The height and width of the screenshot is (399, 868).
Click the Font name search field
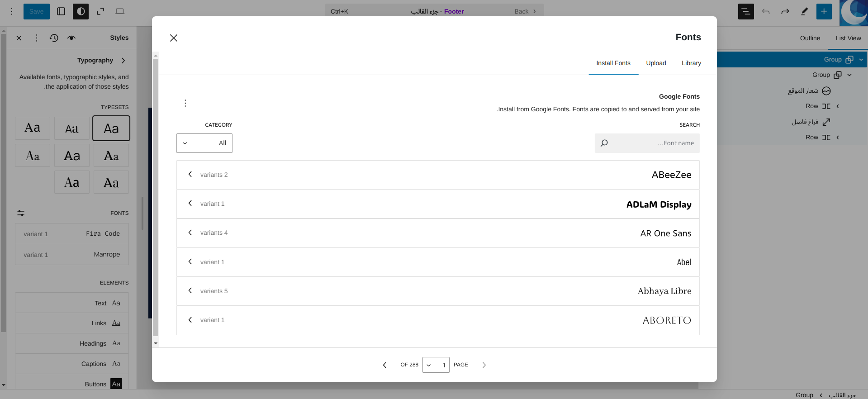(647, 143)
